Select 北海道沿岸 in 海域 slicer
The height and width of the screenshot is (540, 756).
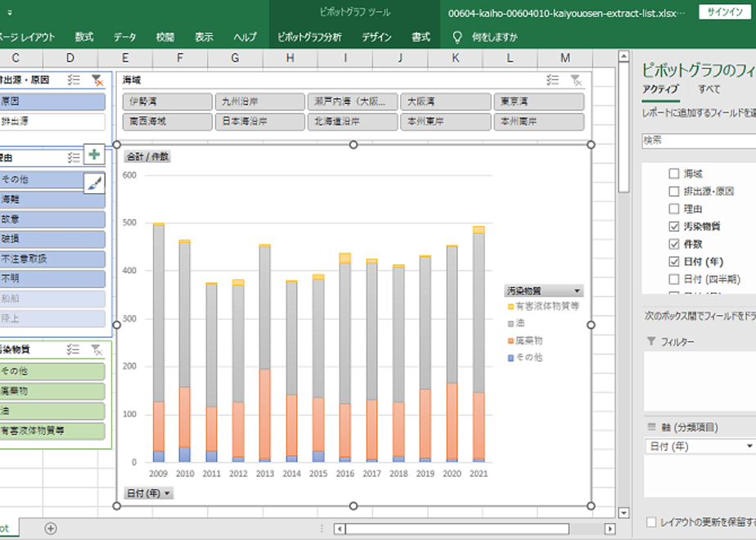[x=353, y=121]
